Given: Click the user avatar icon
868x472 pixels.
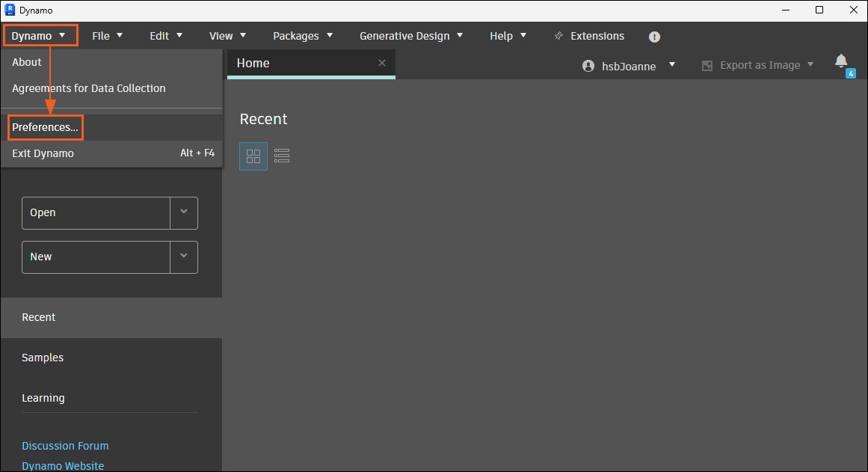Looking at the screenshot, I should pyautogui.click(x=588, y=66).
